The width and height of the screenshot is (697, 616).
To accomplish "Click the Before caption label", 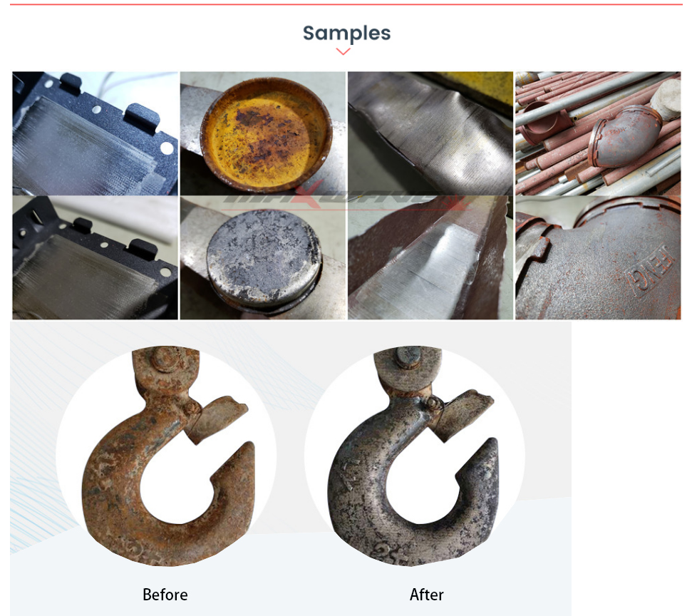I will (165, 595).
